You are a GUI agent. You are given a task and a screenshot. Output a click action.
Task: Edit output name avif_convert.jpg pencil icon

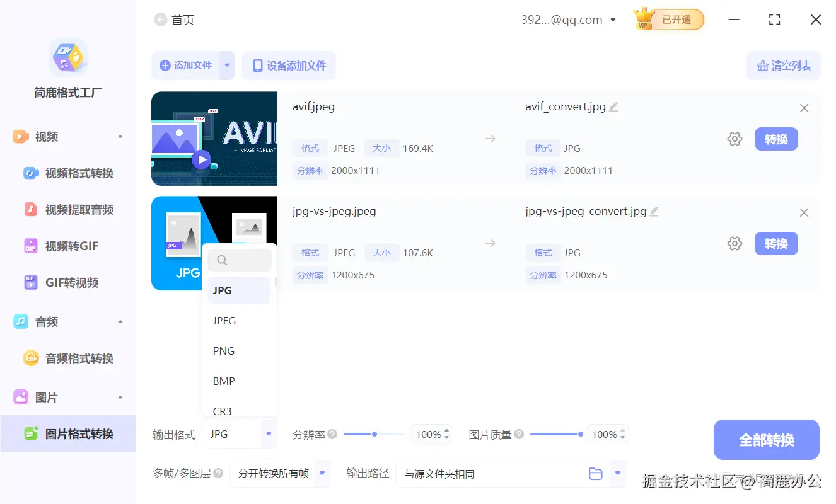(x=613, y=107)
